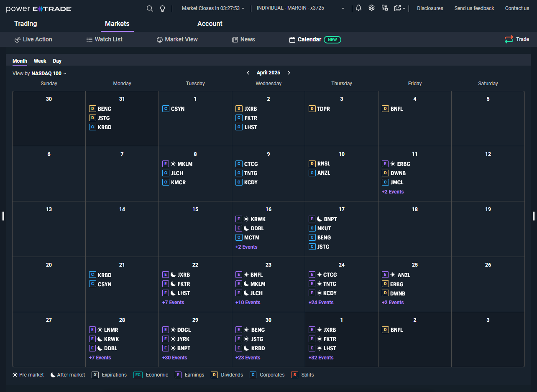This screenshot has height=392, width=537.
Task: Open the Disclosures link
Action: [x=430, y=8]
